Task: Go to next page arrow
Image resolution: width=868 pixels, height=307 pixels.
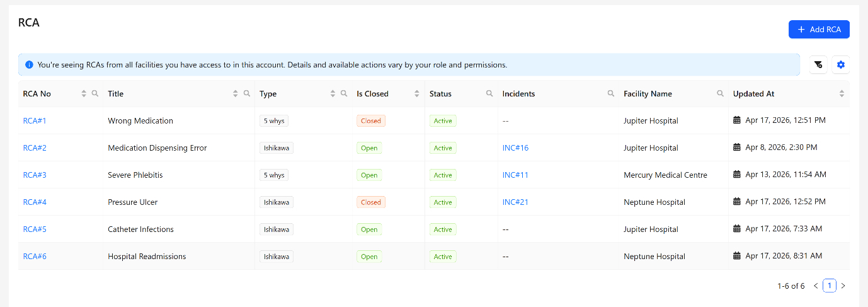Action: click(843, 286)
